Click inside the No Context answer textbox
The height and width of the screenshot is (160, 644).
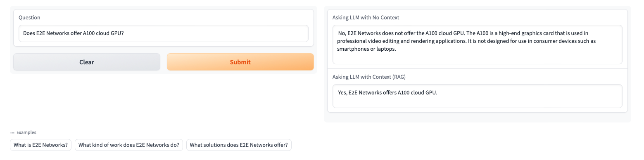coord(477,45)
